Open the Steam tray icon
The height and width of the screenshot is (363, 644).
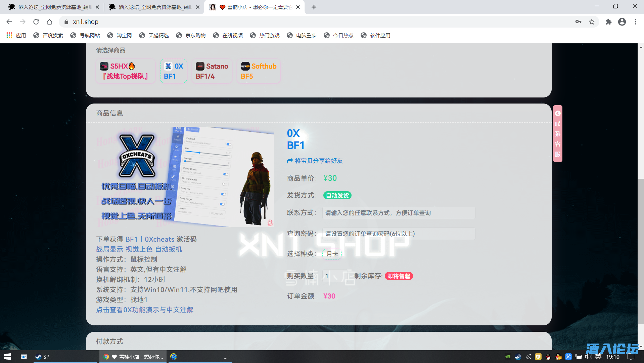click(x=518, y=357)
